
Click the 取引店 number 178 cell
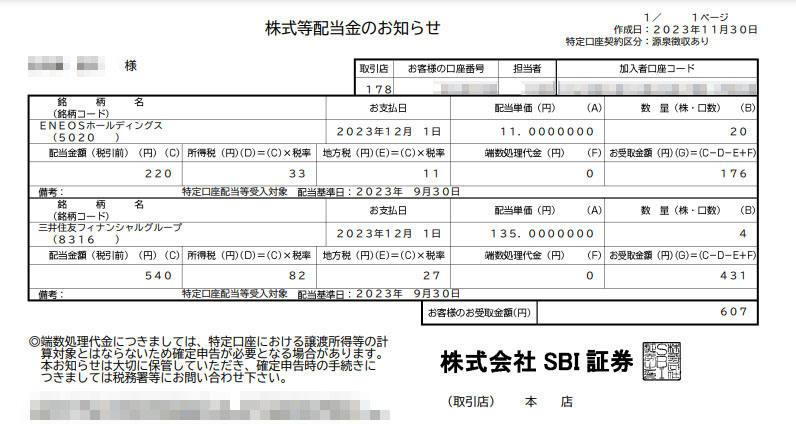(374, 90)
